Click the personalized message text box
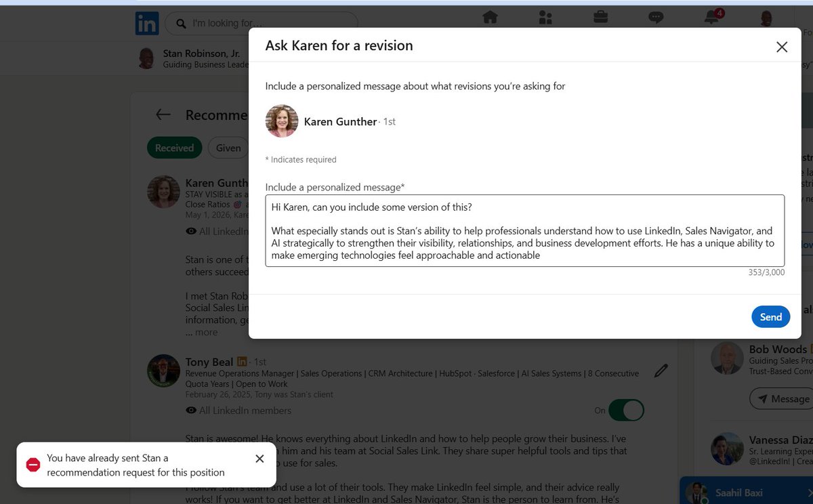The image size is (813, 504). (x=525, y=231)
